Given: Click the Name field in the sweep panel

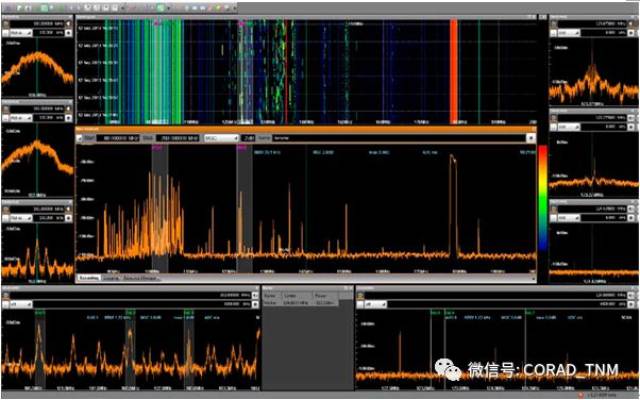Looking at the screenshot, I should pos(399,138).
